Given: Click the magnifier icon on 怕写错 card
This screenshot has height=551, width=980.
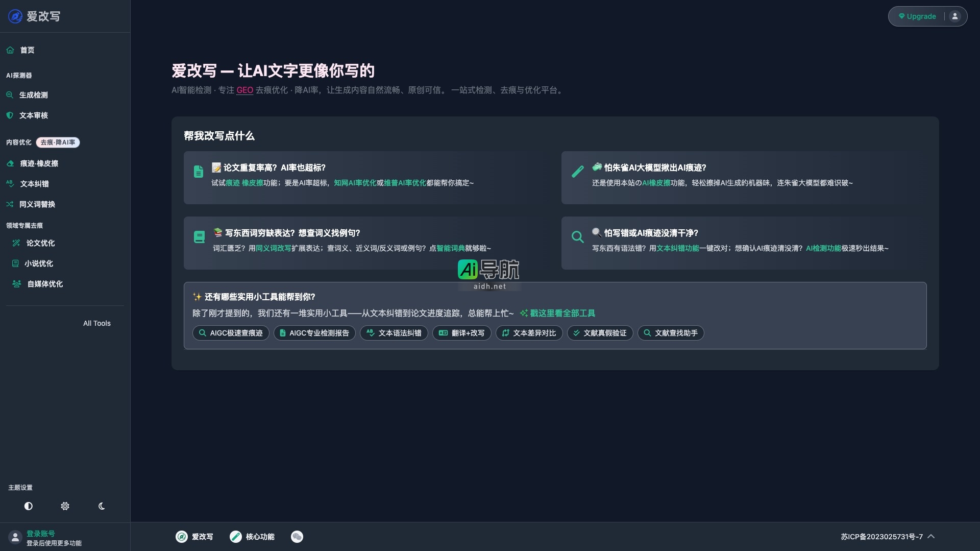Looking at the screenshot, I should pos(577,237).
